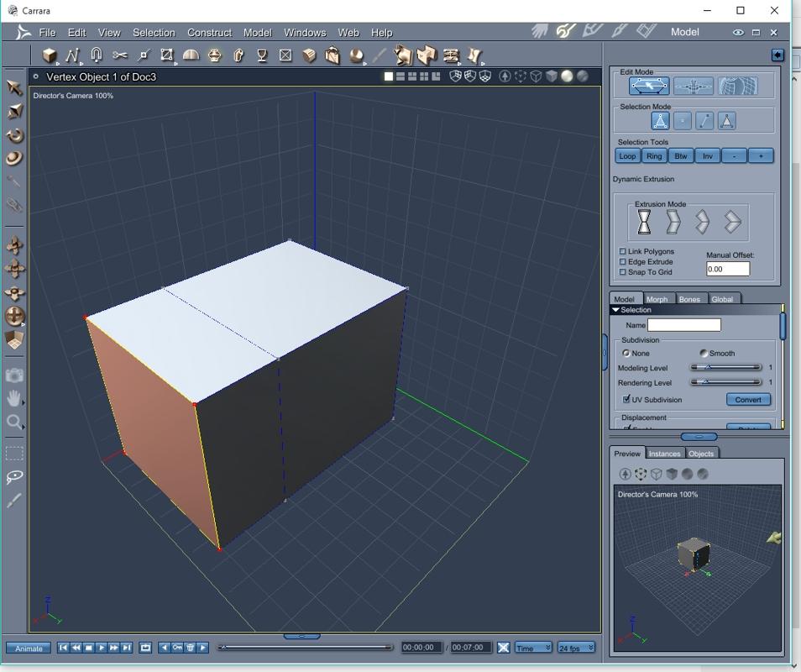Select the scissors cut tool
801x672 pixels.
(x=119, y=55)
